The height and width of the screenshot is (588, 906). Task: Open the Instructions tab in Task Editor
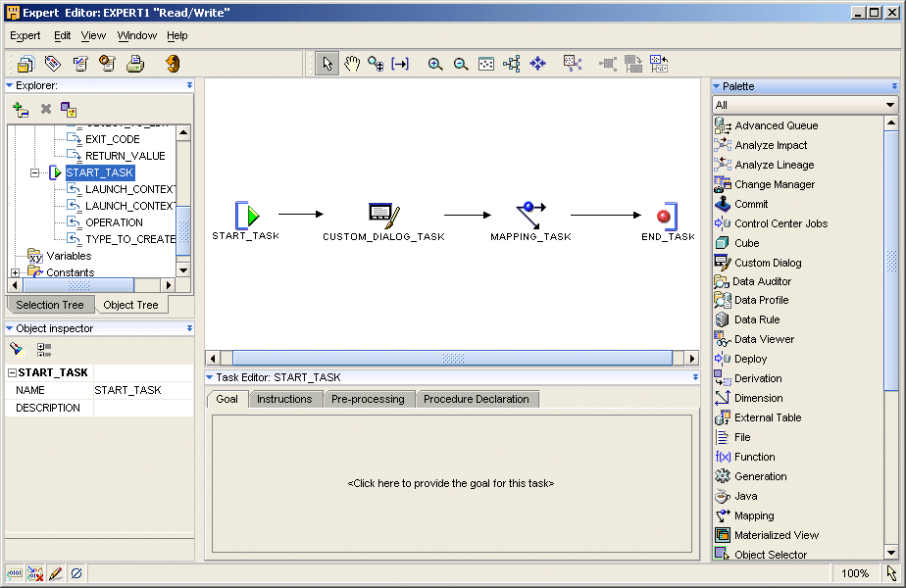[285, 399]
